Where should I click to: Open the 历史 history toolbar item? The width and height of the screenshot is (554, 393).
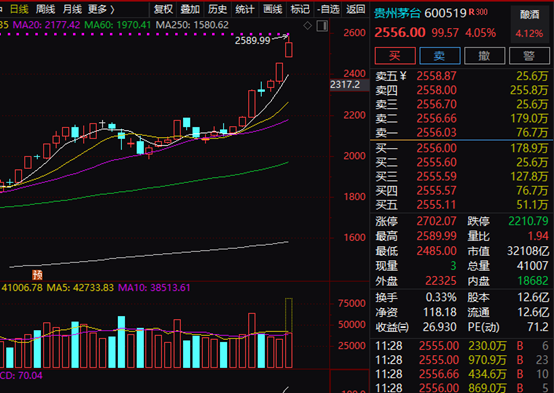[217, 10]
